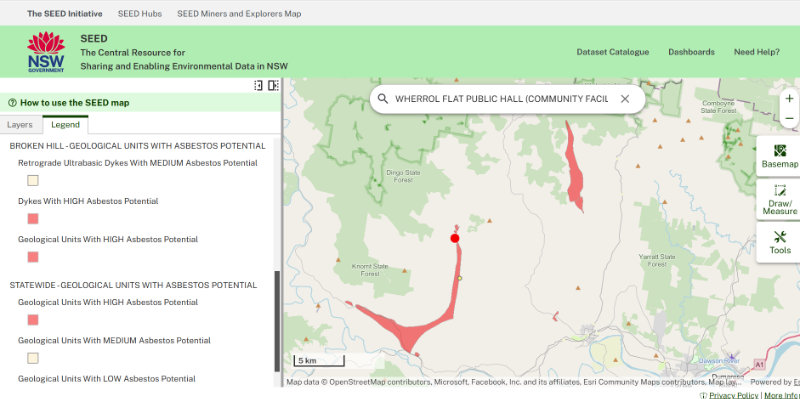Click the Dingo State Forest map label
This screenshot has height=399, width=800.
(x=403, y=177)
